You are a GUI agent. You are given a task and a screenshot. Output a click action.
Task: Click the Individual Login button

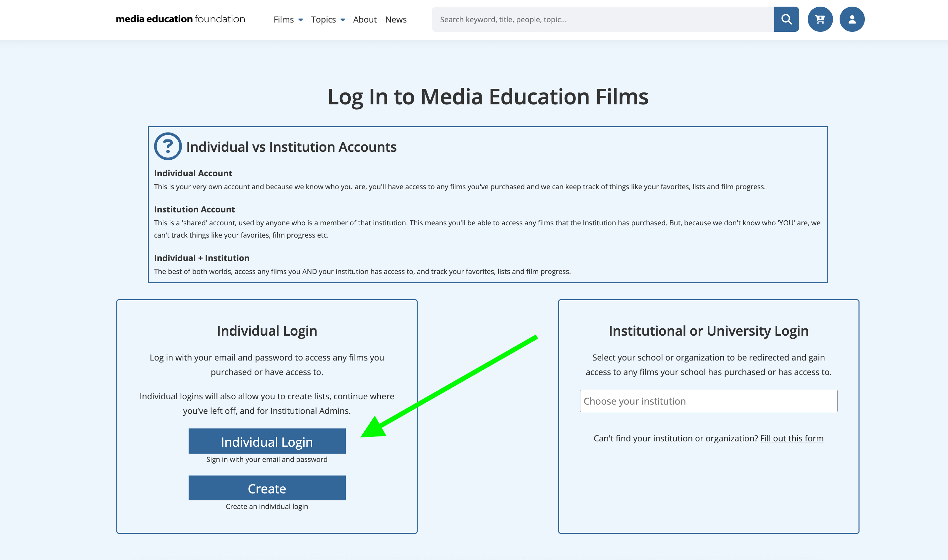pyautogui.click(x=267, y=441)
